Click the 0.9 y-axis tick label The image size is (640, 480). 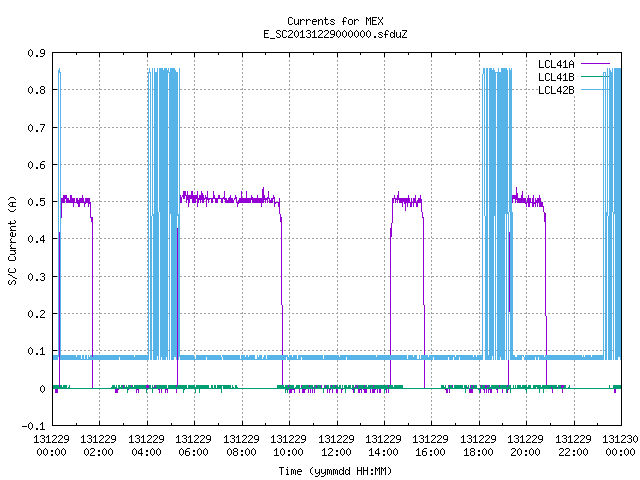(37, 53)
